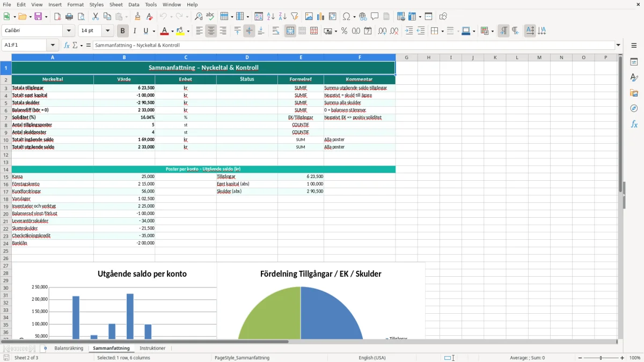
Task: Toggle Bold formatting
Action: click(123, 31)
